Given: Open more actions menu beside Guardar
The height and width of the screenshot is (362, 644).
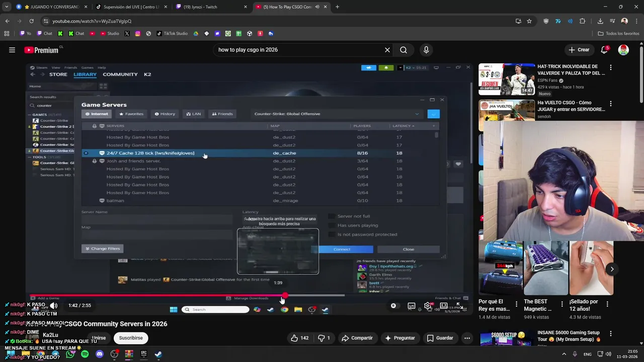Looking at the screenshot, I should pyautogui.click(x=467, y=338).
